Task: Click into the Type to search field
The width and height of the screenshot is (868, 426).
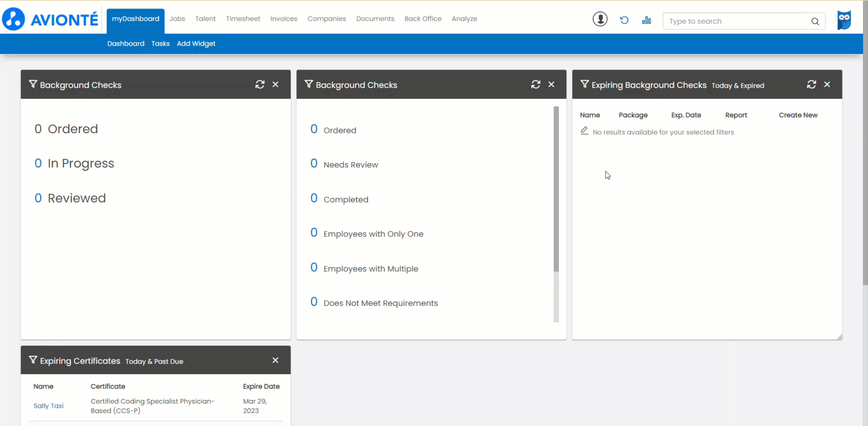Action: pyautogui.click(x=737, y=21)
